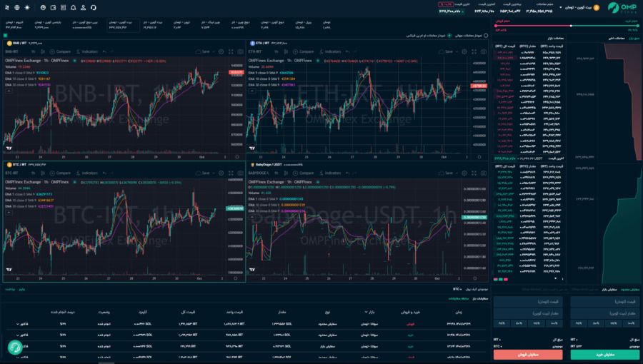Switch to the market order tab

pos(608,289)
